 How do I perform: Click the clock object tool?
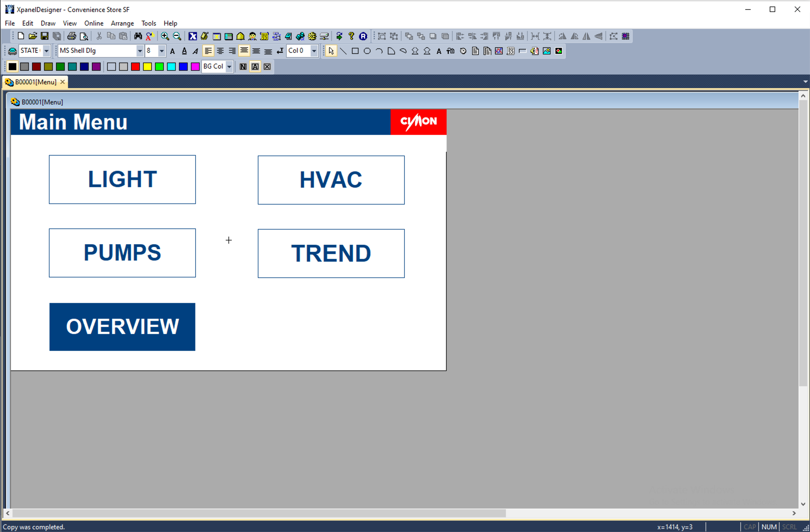(463, 51)
